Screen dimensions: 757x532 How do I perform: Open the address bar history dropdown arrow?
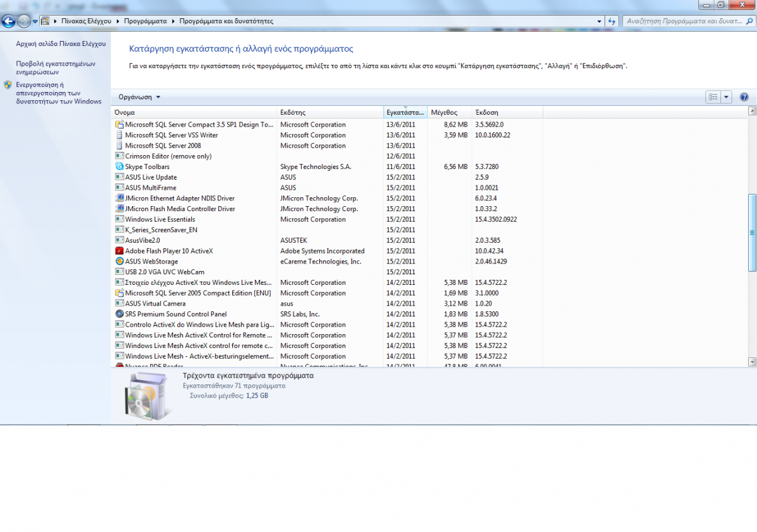click(x=599, y=21)
